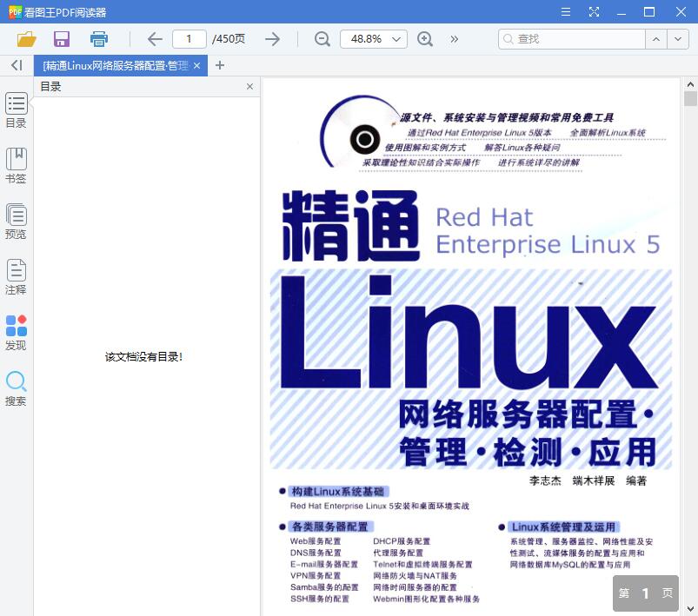
Task: Open the title bar menu icon
Action: [566, 12]
